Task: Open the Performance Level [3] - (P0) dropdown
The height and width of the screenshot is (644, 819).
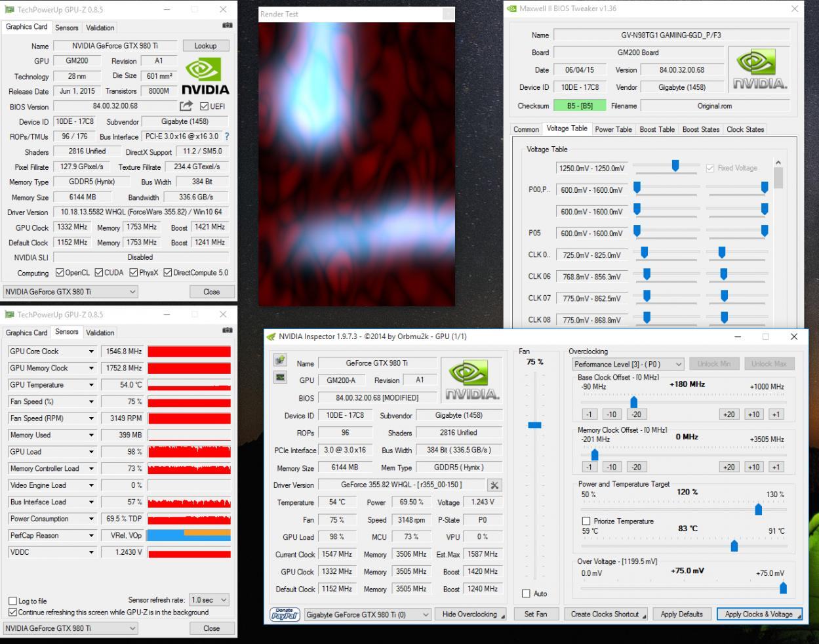Action: pos(628,364)
